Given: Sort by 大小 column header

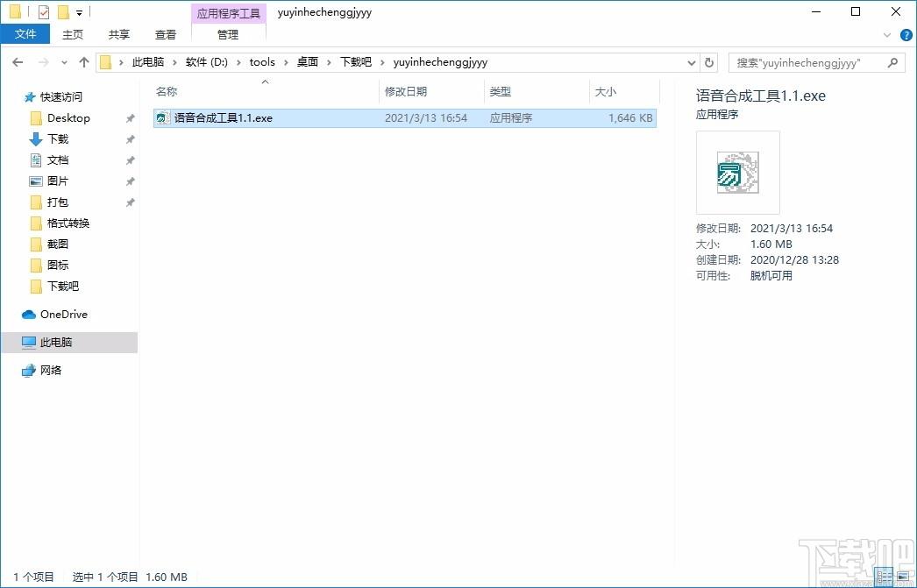Looking at the screenshot, I should coord(605,92).
